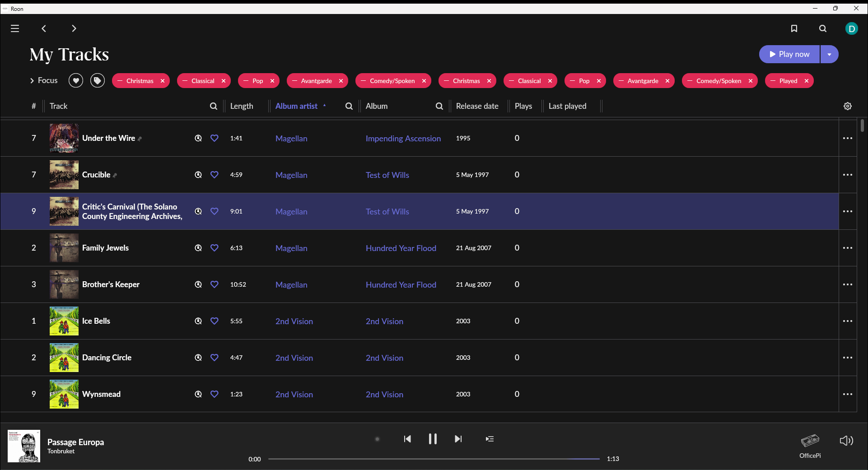Select the Wynsmead album thumbnail

64,394
